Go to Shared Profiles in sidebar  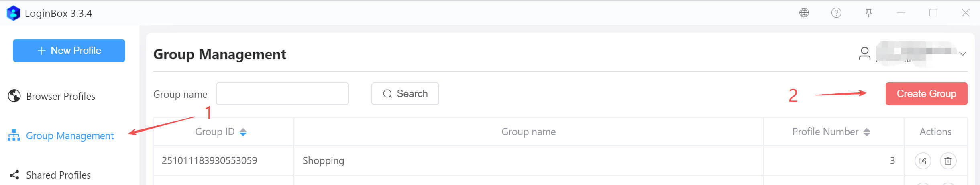58,175
